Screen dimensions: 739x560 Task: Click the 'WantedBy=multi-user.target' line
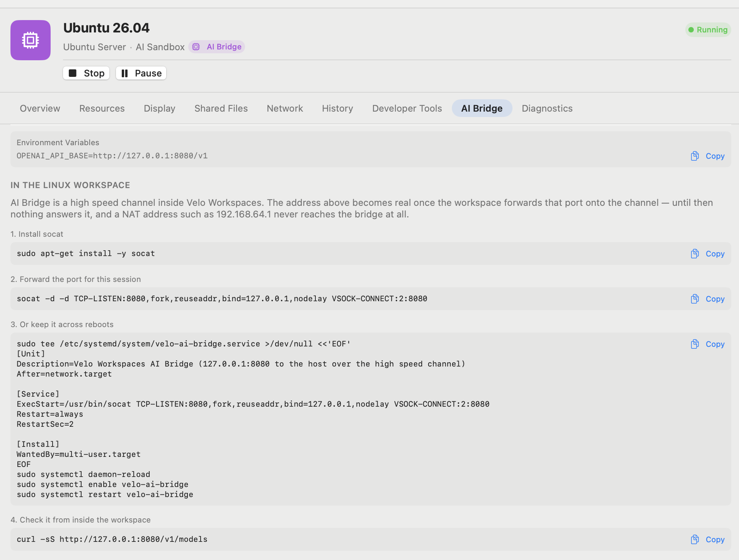[x=79, y=454]
